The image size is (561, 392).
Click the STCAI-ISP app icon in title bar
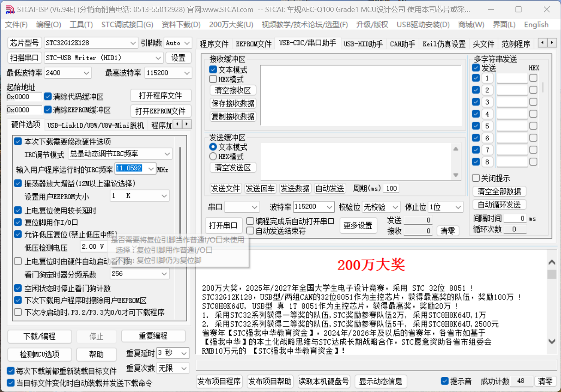coord(10,9)
